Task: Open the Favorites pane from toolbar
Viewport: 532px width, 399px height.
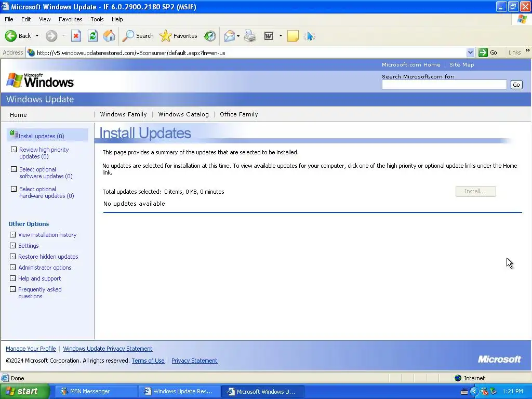Action: click(x=179, y=36)
